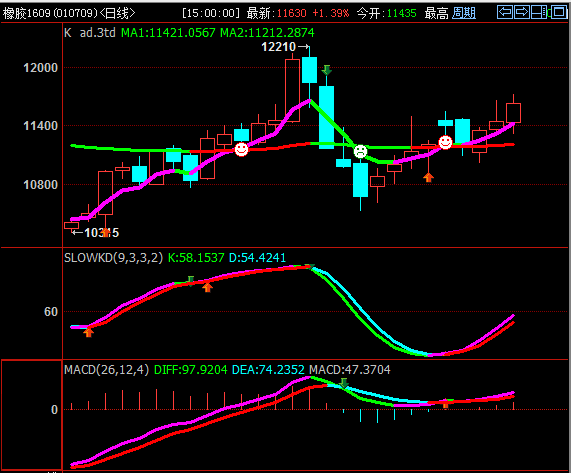Click the 今开:11435 open price
The height and width of the screenshot is (473, 571).
(386, 13)
